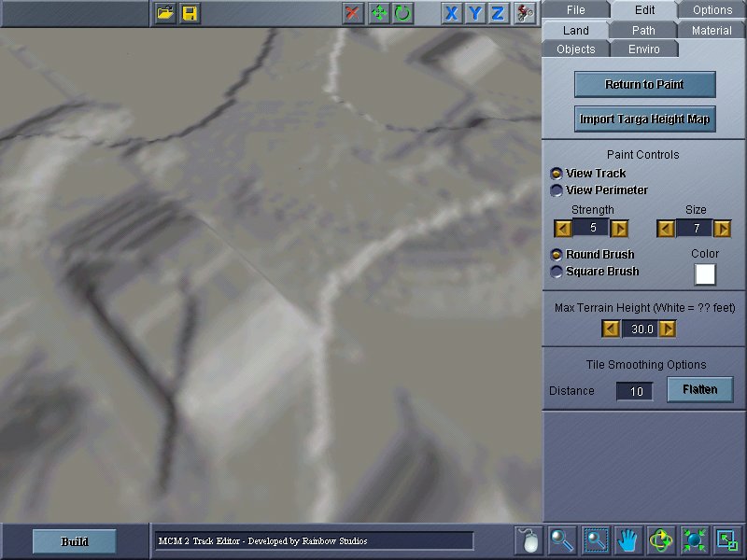Click the Strength value field showing 5
The image size is (747, 560).
pos(591,228)
